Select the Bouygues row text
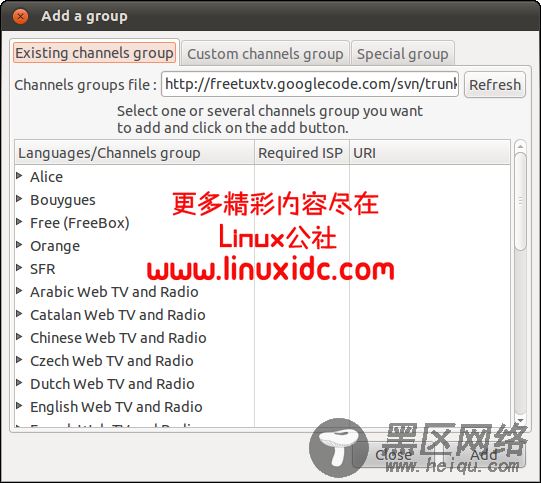Viewport: 541px width, 483px height. point(63,200)
